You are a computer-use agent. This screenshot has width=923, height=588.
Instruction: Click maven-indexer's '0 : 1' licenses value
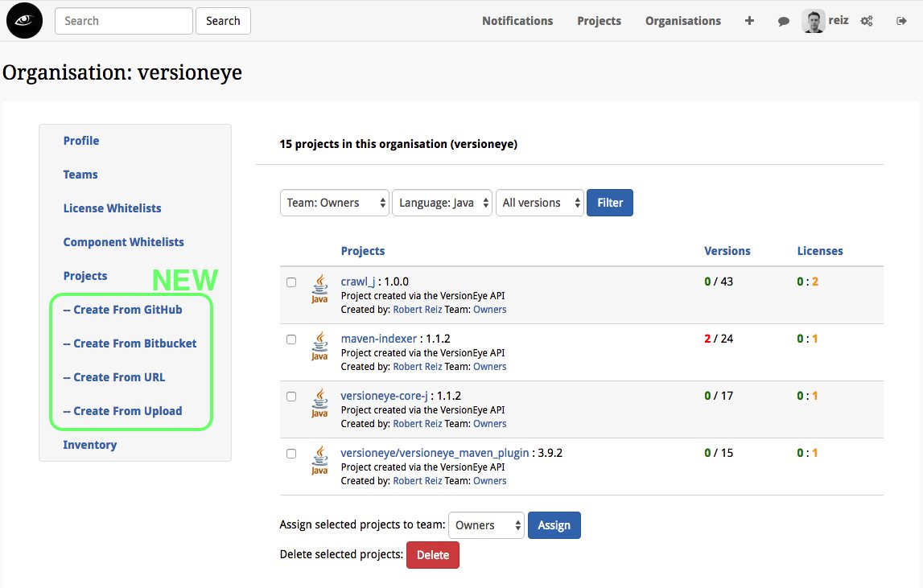808,339
